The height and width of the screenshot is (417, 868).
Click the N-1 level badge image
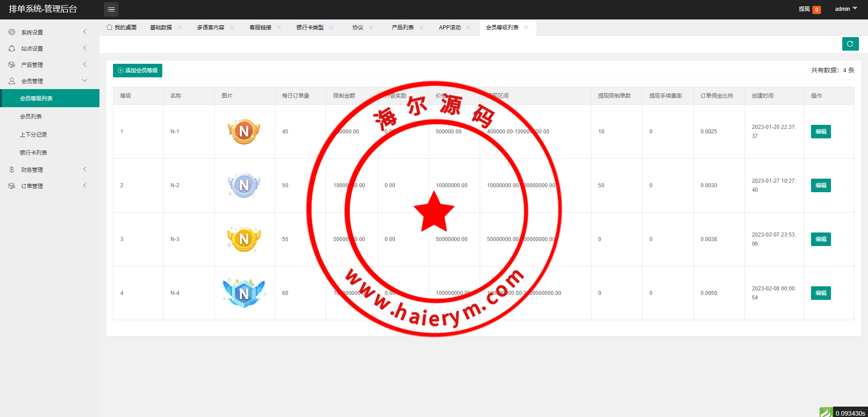(x=244, y=132)
